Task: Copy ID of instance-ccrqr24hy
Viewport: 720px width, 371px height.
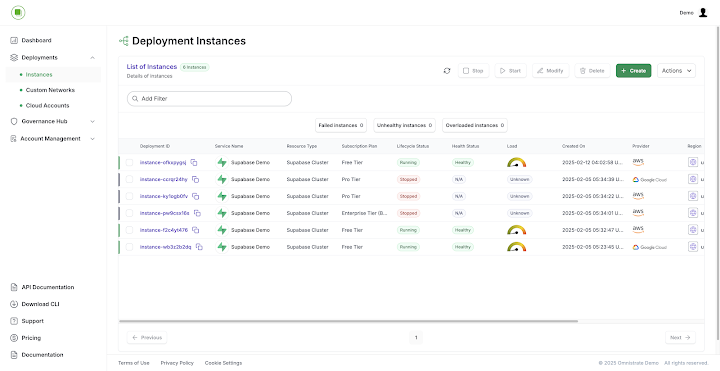Action: point(196,180)
